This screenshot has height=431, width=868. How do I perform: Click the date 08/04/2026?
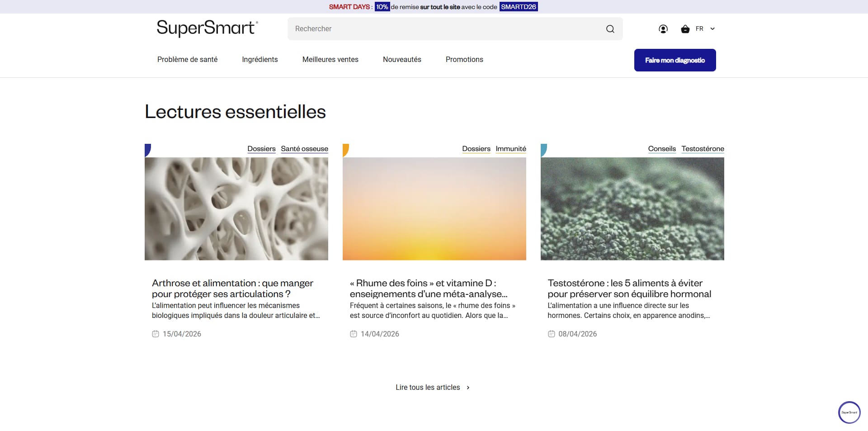click(x=577, y=334)
